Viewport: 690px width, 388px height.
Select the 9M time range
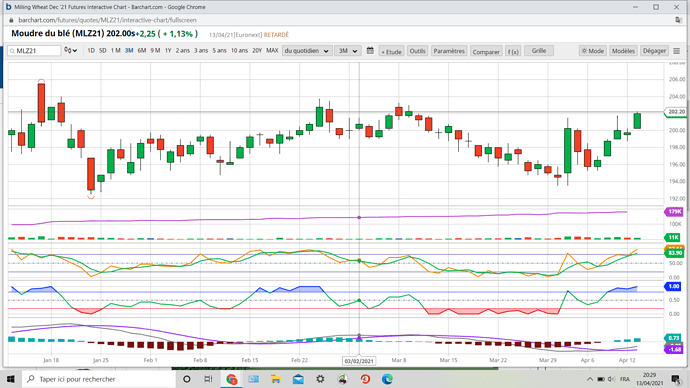point(155,51)
